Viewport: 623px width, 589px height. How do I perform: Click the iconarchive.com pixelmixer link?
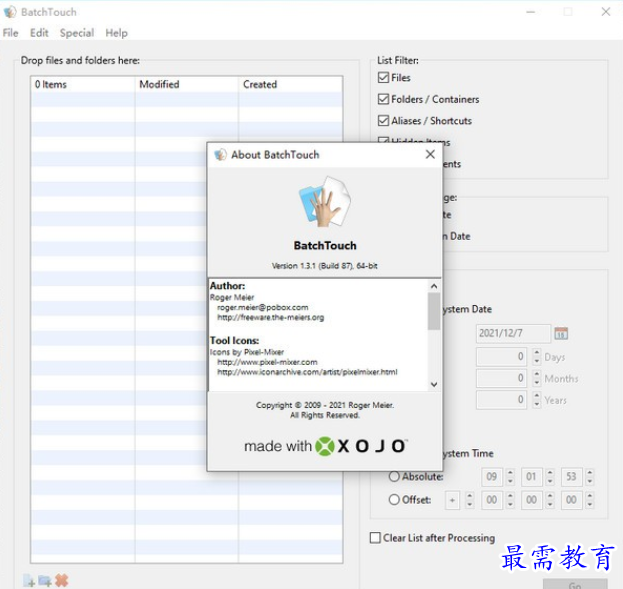click(x=307, y=372)
